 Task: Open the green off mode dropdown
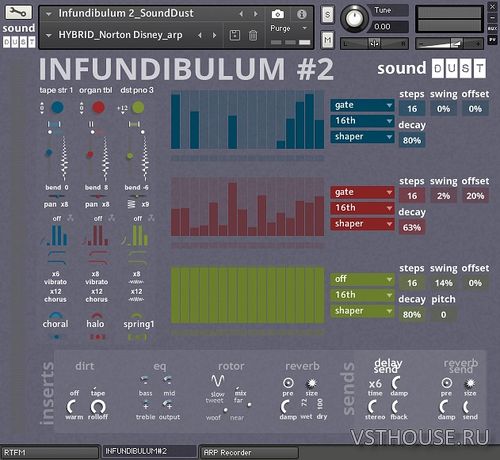pyautogui.click(x=363, y=279)
